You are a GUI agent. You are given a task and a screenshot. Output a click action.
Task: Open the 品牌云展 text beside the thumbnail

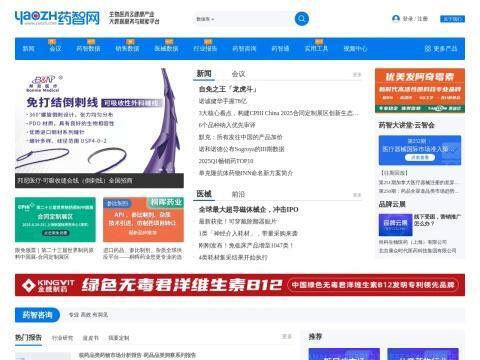point(437,220)
